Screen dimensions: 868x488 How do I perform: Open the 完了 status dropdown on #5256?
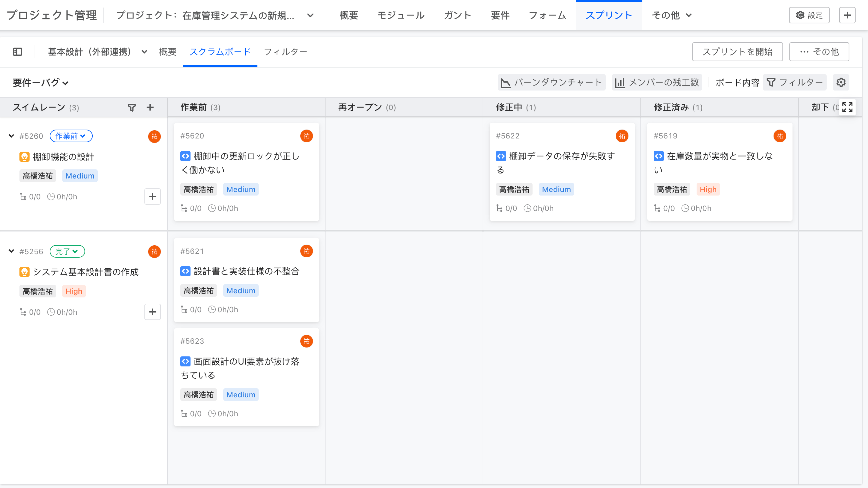[x=67, y=251]
